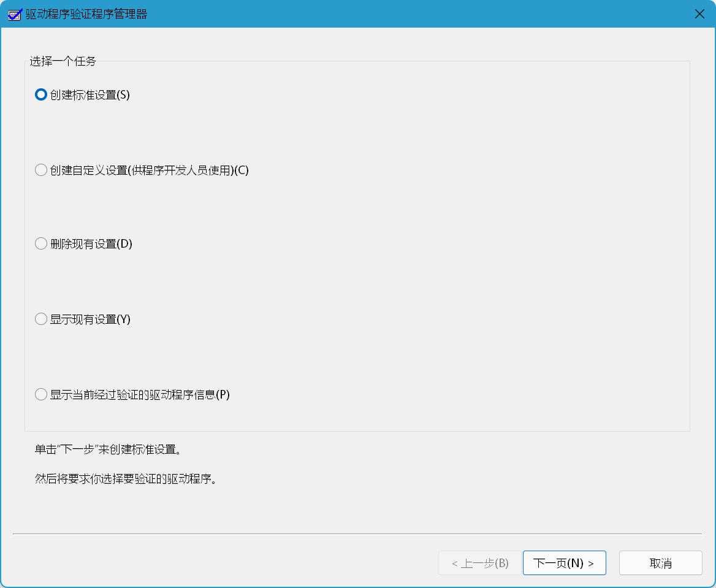Select 显示当前经过验证的驱动程序信息 option
The width and height of the screenshot is (716, 588).
[40, 394]
